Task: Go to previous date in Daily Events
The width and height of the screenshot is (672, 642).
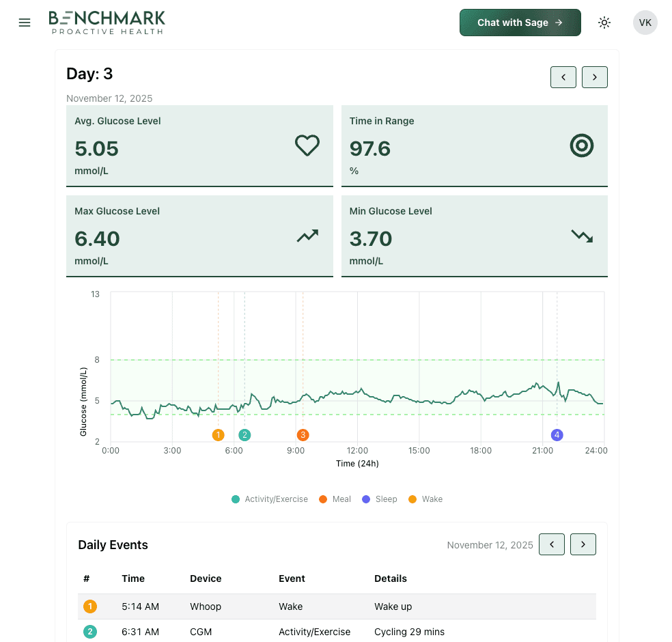Action: [552, 544]
